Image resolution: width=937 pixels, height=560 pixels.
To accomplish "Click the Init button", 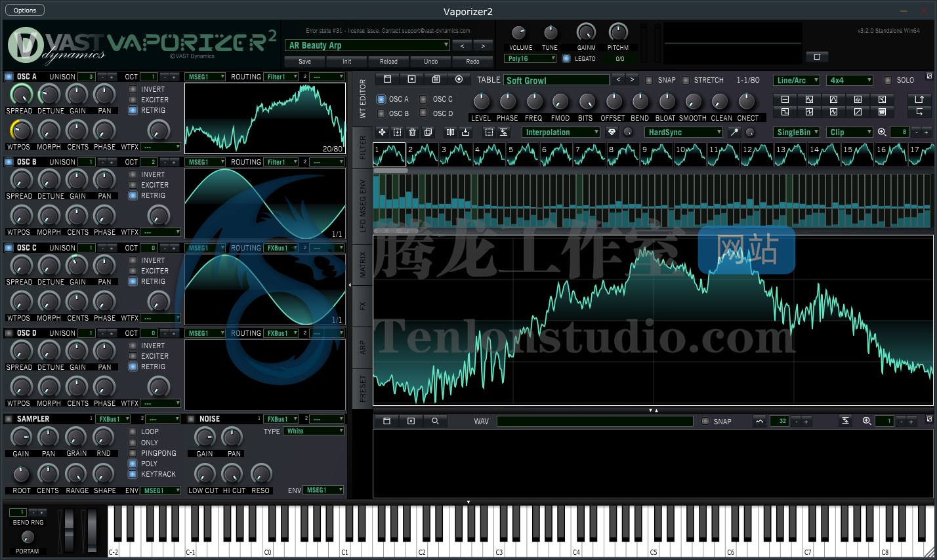I will click(346, 61).
